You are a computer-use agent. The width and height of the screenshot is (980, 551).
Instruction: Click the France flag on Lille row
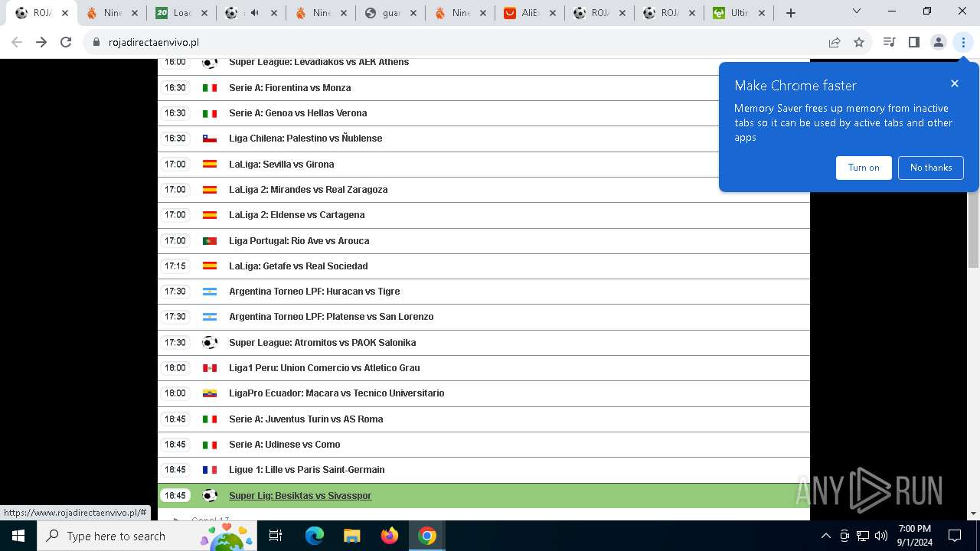(210, 470)
